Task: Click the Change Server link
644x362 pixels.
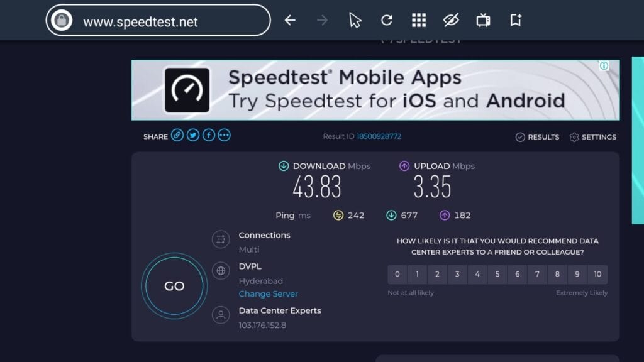Action: [268, 293]
